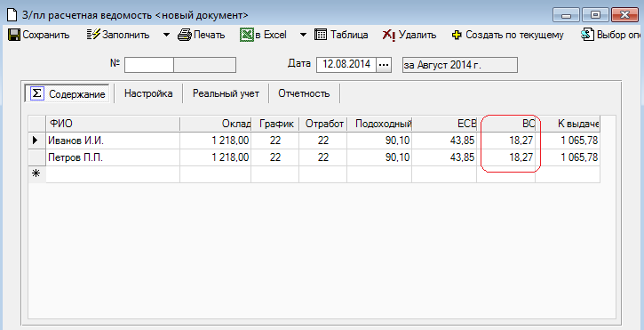Click the Выбор document icon in toolbar
Image resolution: width=644 pixels, height=330 pixels.
[587, 35]
